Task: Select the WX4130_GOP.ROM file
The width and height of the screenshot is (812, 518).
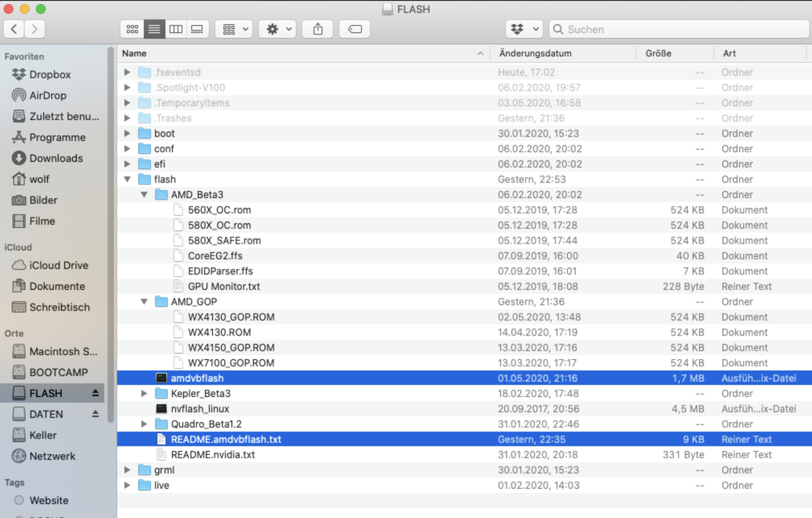Action: (464, 317)
